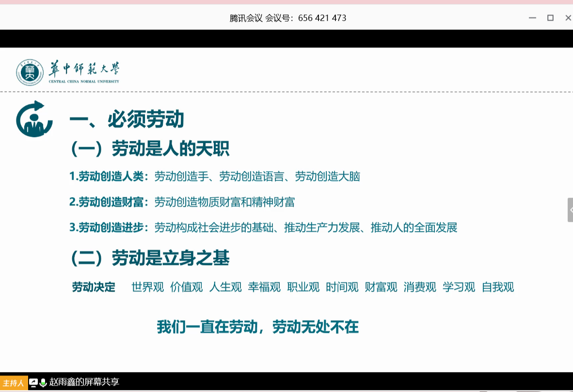Click the subheading (二)劳动是立身之基

click(x=150, y=259)
